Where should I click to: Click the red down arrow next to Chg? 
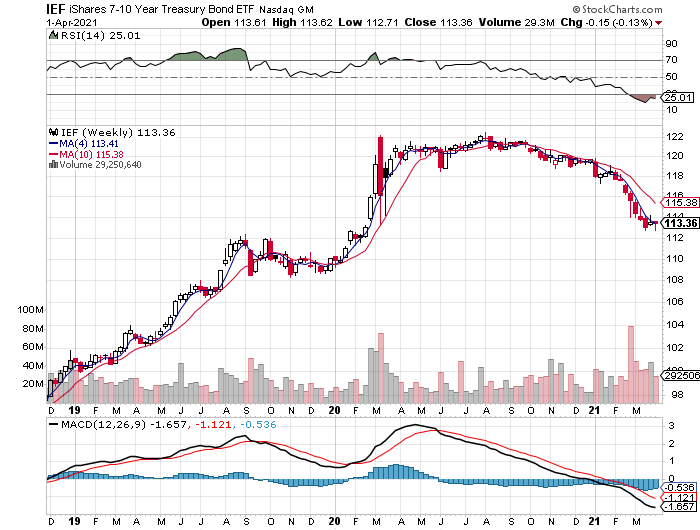coord(659,23)
